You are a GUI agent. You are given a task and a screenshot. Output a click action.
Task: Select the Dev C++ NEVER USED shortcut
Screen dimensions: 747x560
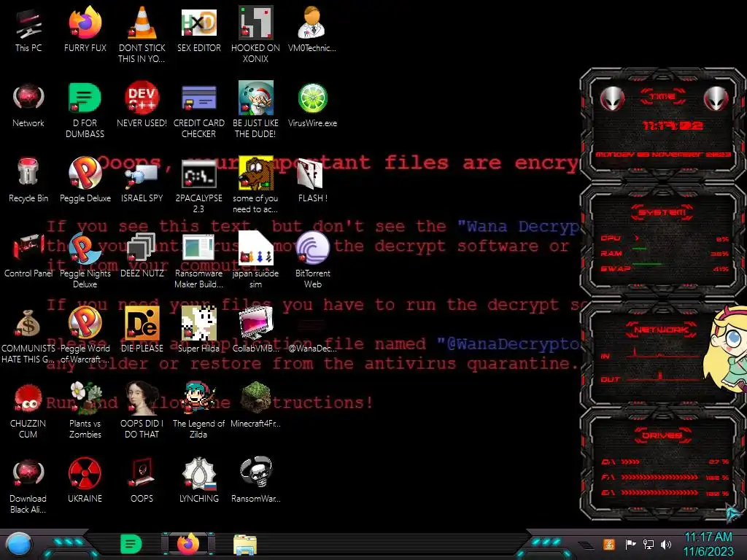(x=142, y=98)
